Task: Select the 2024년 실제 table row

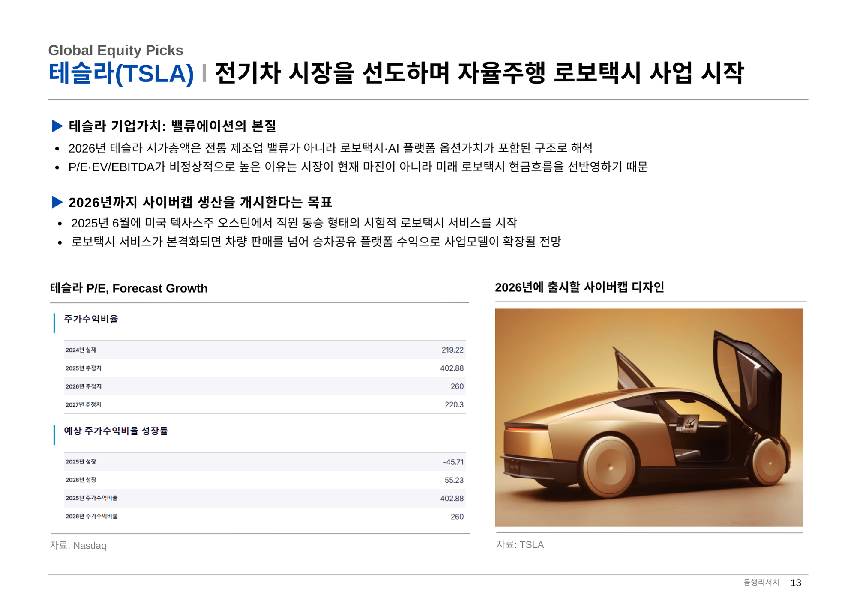Action: tap(81, 350)
